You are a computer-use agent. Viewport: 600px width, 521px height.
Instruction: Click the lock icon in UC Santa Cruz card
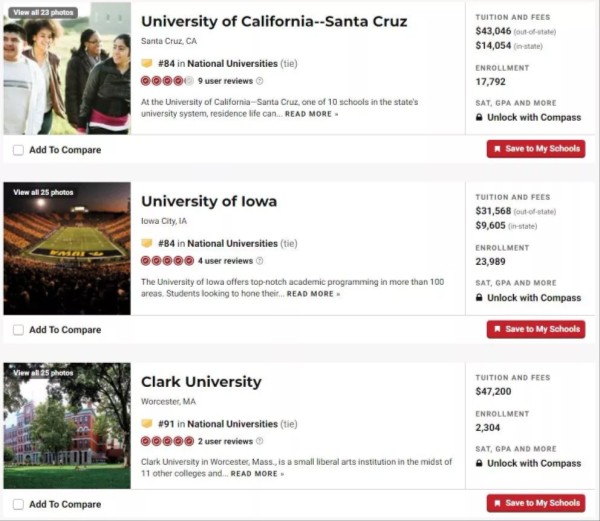click(479, 117)
